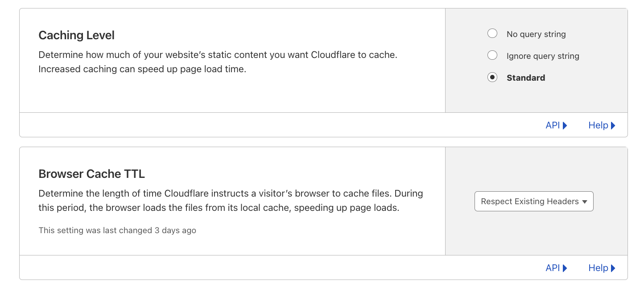Viewport: 644px width, 288px height.
Task: Click the arrow icon next to API link
Action: click(566, 125)
